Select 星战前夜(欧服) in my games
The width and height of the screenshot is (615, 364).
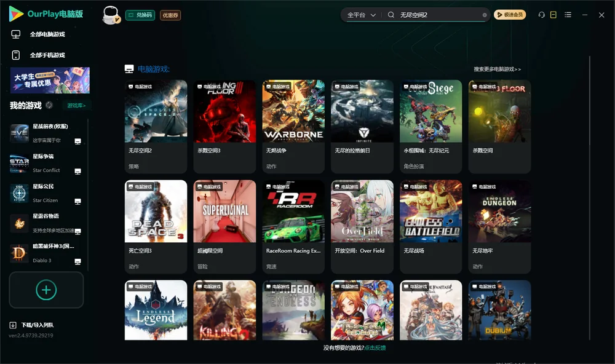(x=46, y=133)
